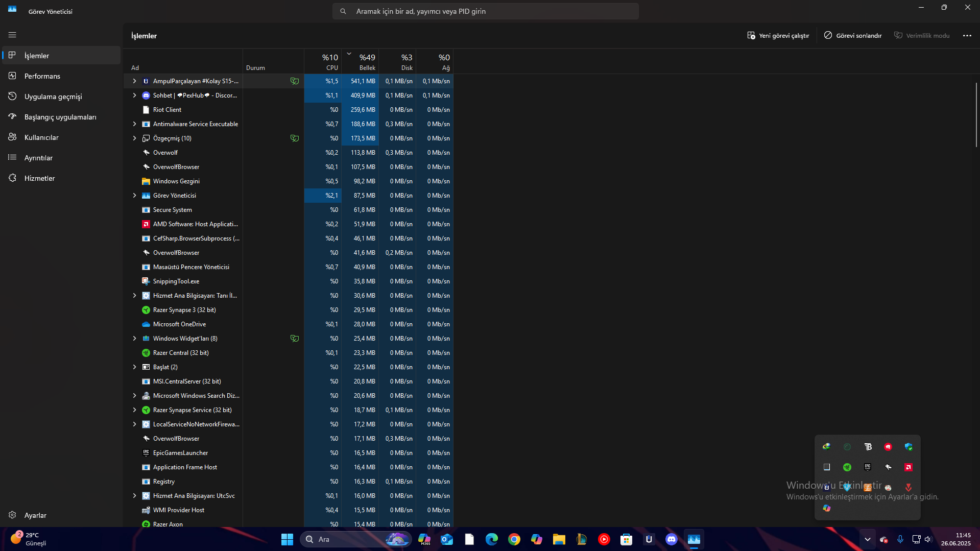The width and height of the screenshot is (980, 551).
Task: Click Görevi sonlandır button
Action: point(852,36)
